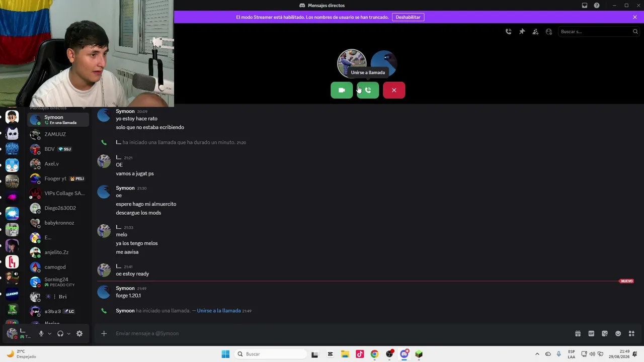
Task: Click the Discord icon on the taskbar
Action: point(404,354)
